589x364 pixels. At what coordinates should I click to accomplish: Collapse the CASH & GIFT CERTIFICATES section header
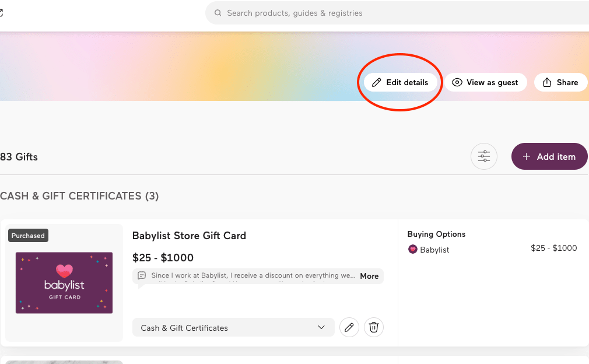(80, 196)
